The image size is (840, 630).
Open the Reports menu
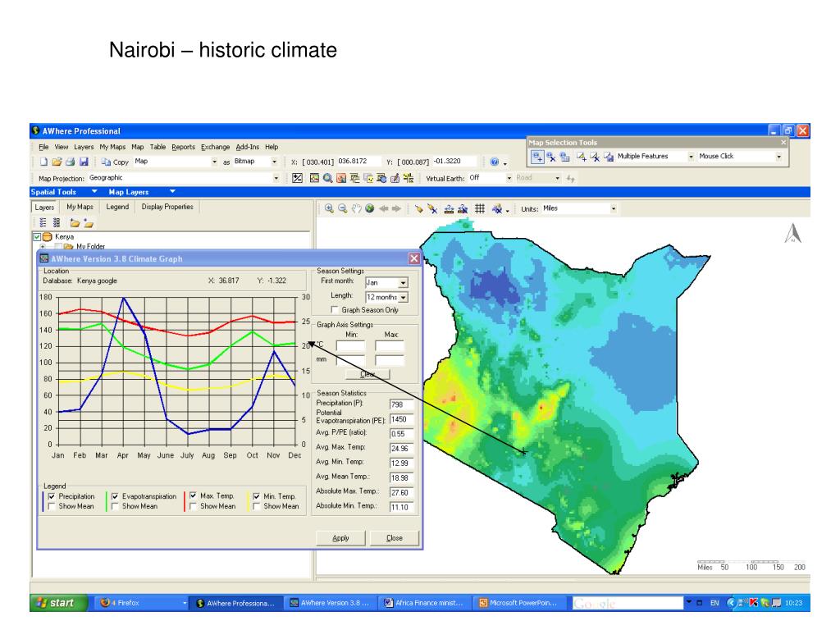point(183,147)
